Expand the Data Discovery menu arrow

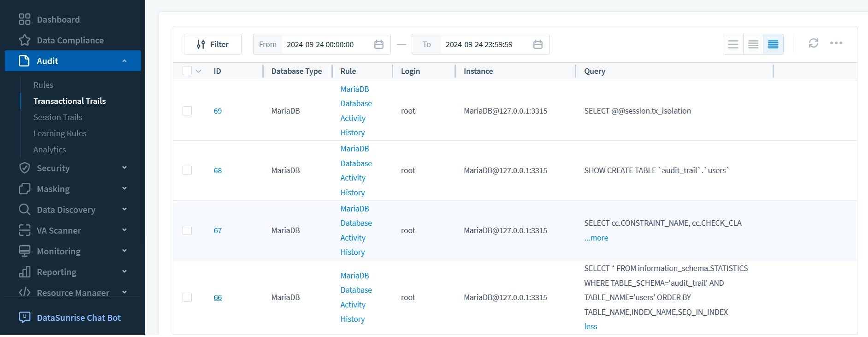(x=124, y=209)
